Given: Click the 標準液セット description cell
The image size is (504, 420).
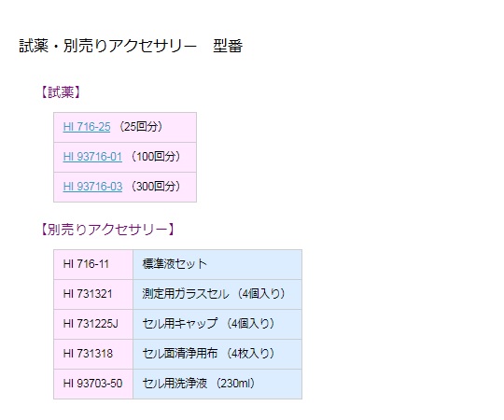Looking at the screenshot, I should coord(217,264).
